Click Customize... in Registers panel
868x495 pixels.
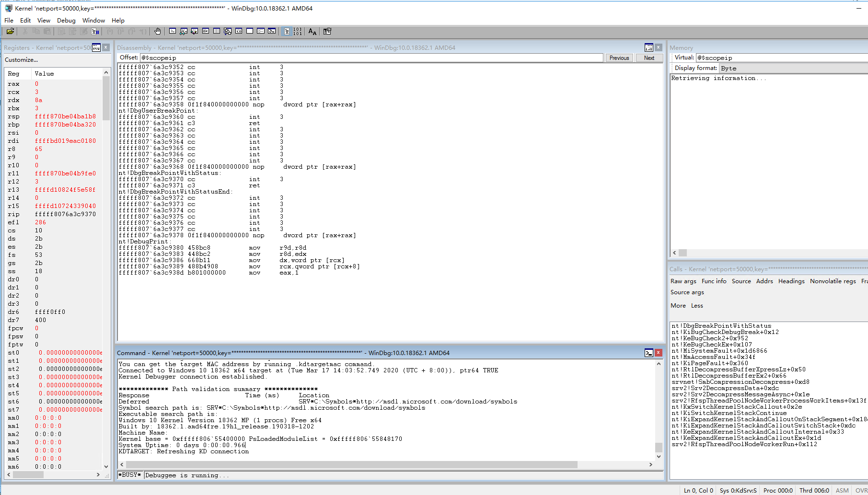tap(21, 60)
